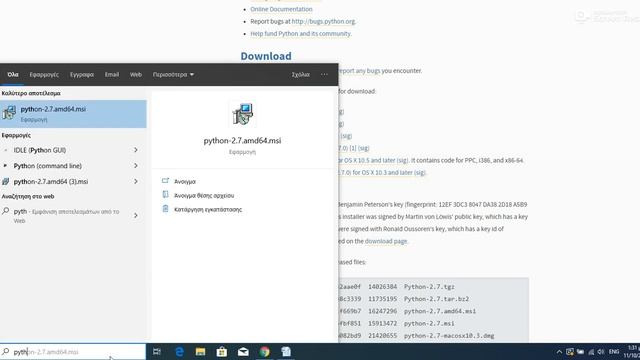640x360 pixels.
Task: Click the large python installer preview icon
Action: [x=242, y=114]
